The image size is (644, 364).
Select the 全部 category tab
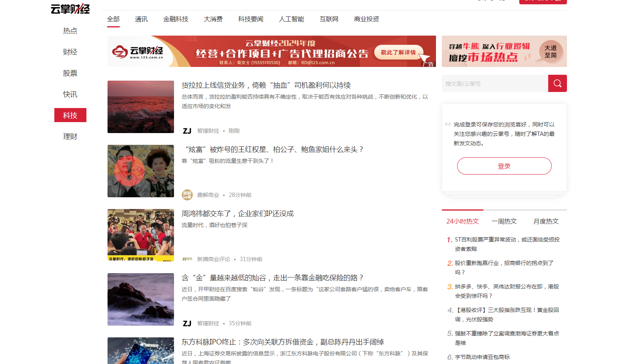click(x=113, y=19)
